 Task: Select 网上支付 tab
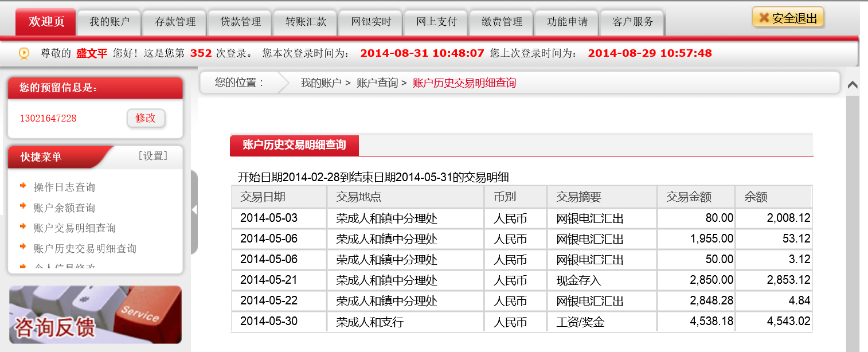click(436, 22)
